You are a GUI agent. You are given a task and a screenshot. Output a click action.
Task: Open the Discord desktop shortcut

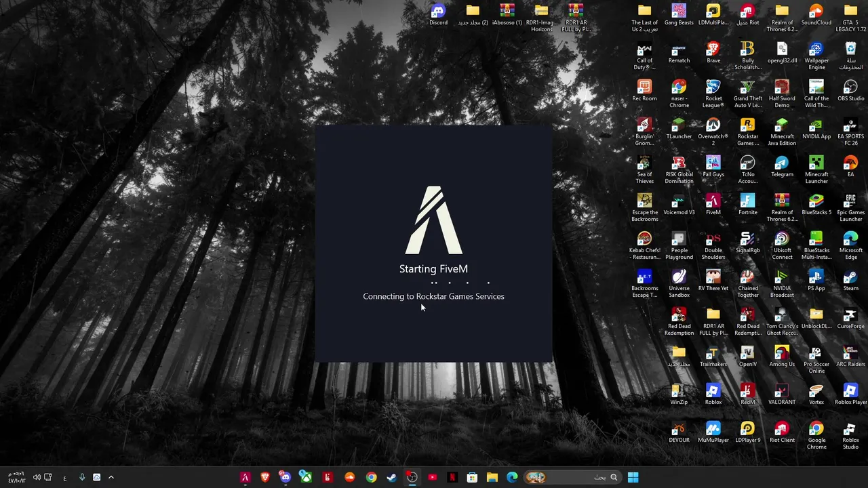438,15
